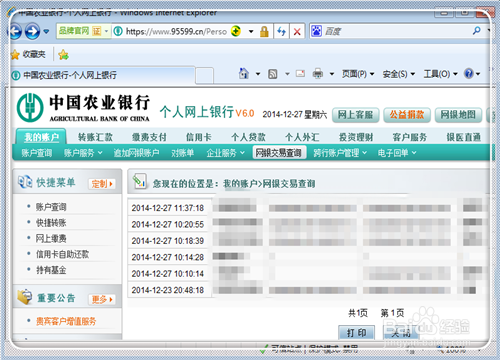Click the 打印 button below the table
The image size is (500, 360).
(x=356, y=333)
